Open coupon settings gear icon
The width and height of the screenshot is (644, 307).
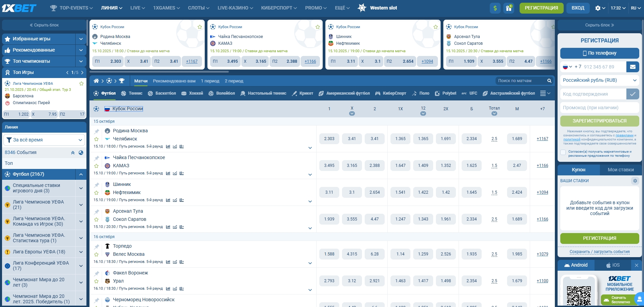tap(635, 181)
